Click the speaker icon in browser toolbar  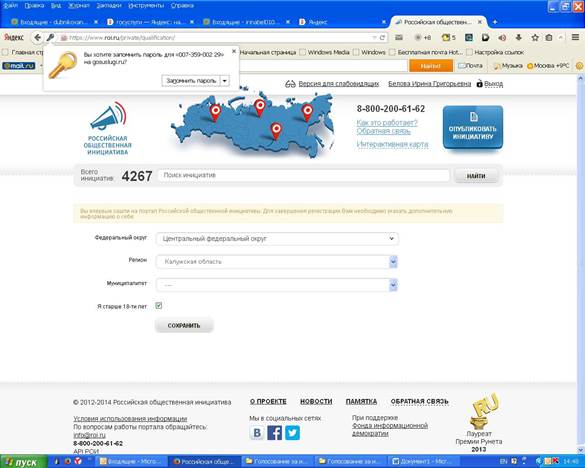[x=502, y=38]
